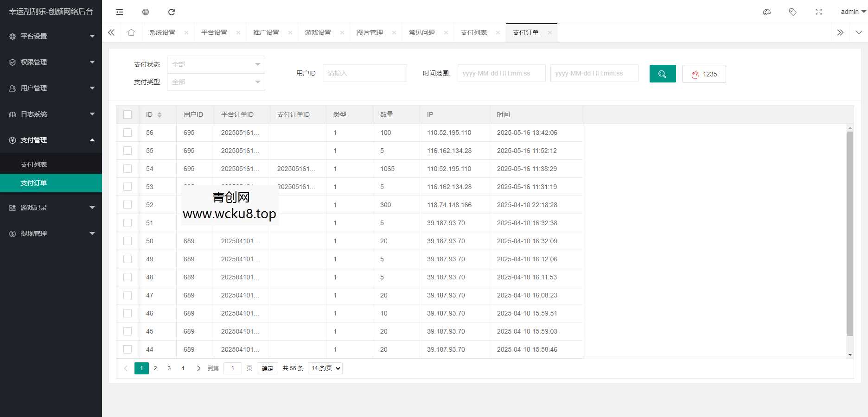Open the theme palette icon

[767, 12]
